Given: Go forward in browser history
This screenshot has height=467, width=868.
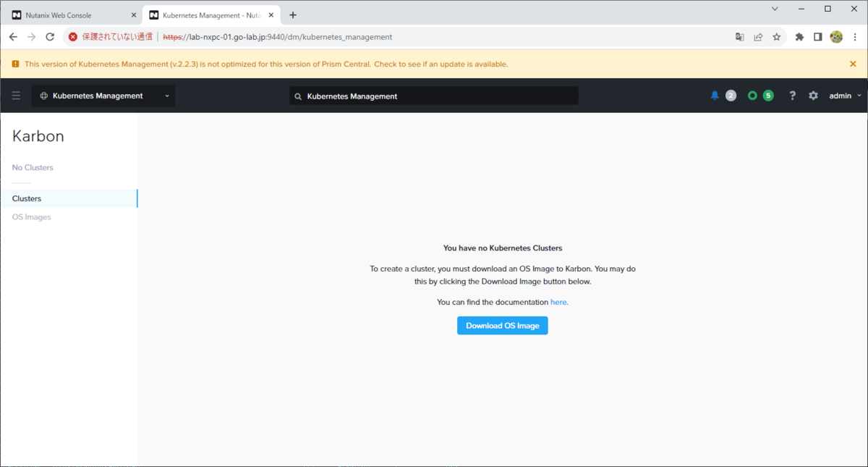Looking at the screenshot, I should 31,37.
